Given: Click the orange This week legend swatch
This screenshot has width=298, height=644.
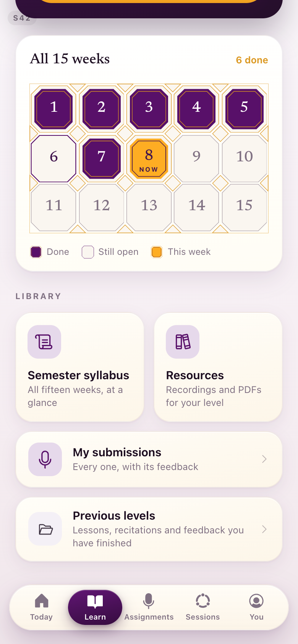Looking at the screenshot, I should (x=157, y=252).
